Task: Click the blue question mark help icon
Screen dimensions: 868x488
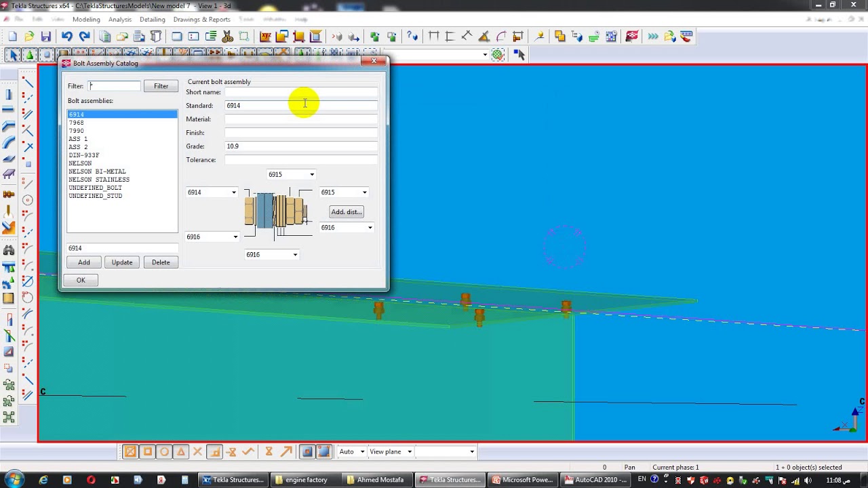Action: [x=414, y=37]
